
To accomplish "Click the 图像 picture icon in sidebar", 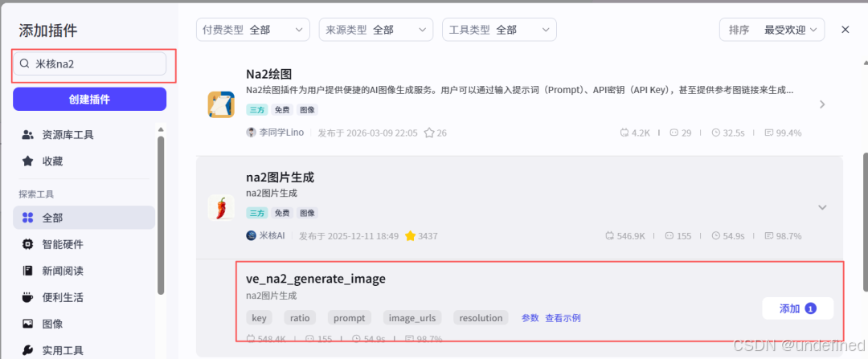I will (x=27, y=324).
